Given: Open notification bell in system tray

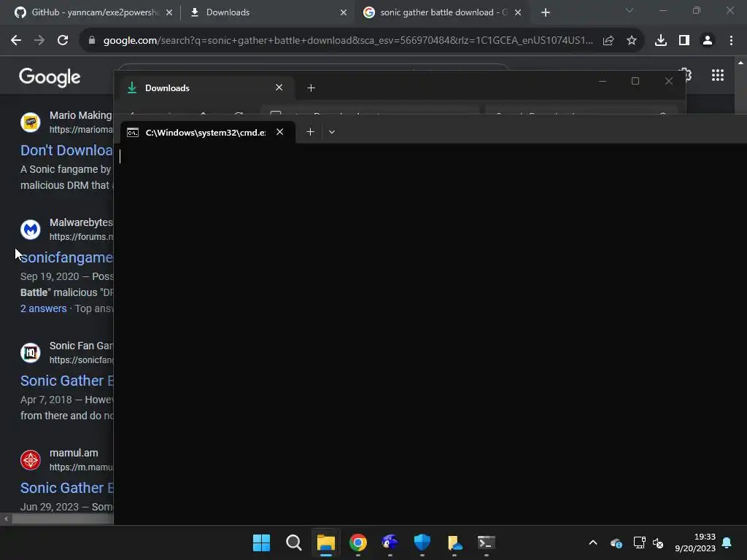Looking at the screenshot, I should tap(727, 542).
